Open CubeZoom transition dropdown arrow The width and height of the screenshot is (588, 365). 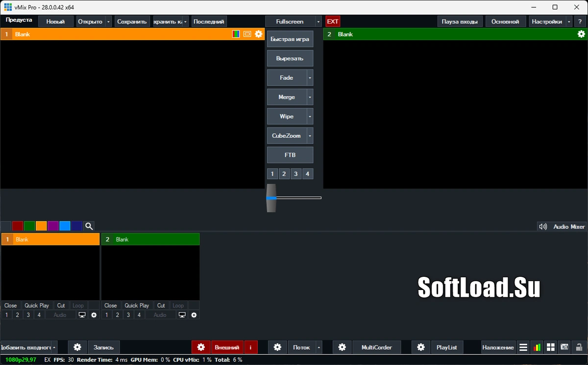tap(310, 135)
